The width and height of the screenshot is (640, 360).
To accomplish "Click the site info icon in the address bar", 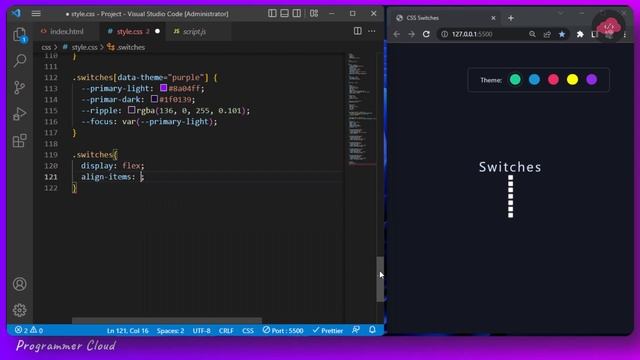I will point(444,34).
